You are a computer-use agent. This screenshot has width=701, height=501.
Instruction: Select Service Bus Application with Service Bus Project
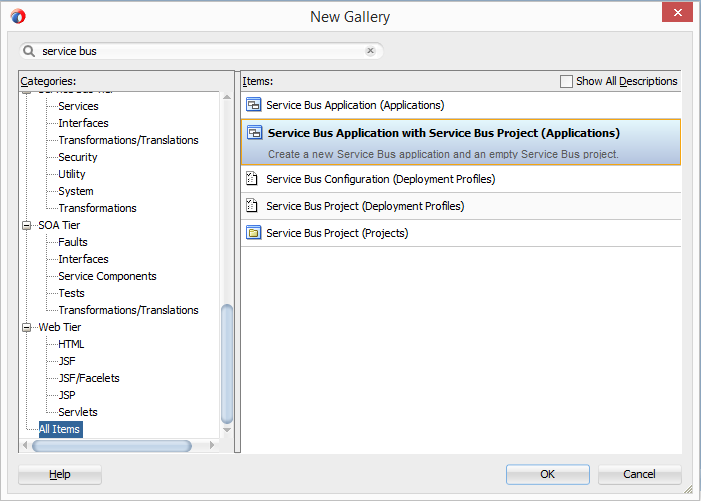point(461,142)
